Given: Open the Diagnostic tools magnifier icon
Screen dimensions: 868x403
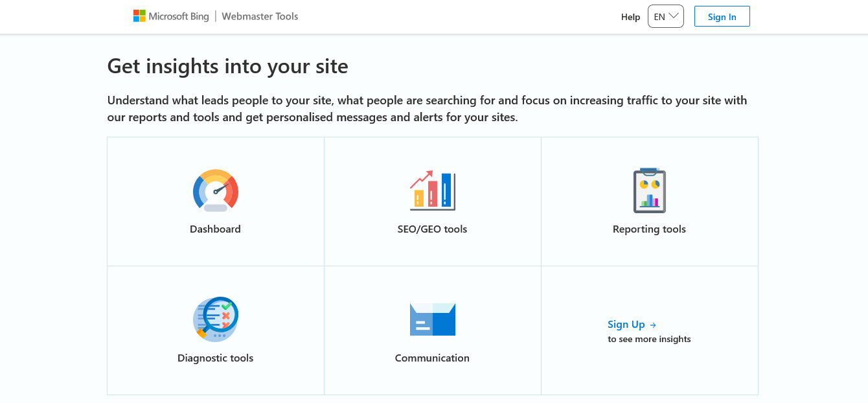Looking at the screenshot, I should pyautogui.click(x=216, y=319).
